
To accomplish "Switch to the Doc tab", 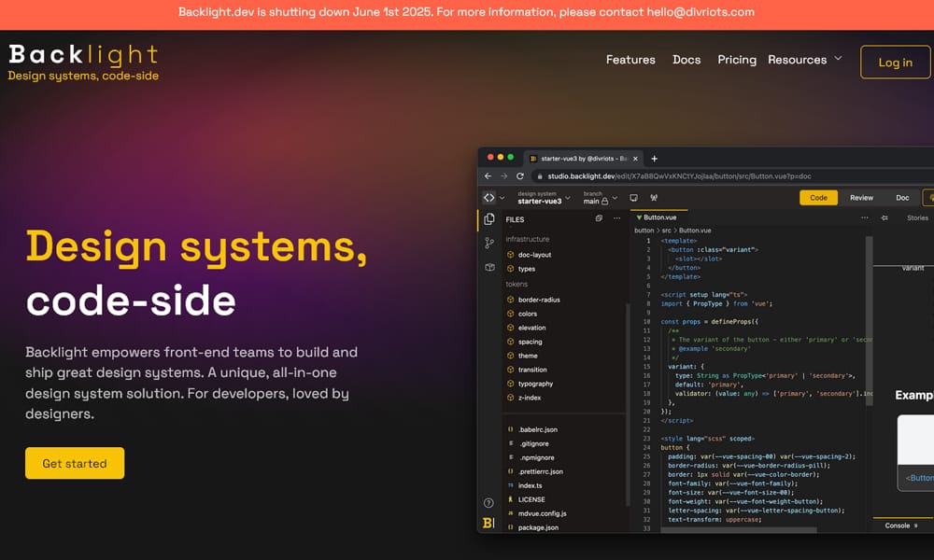I will coord(901,197).
